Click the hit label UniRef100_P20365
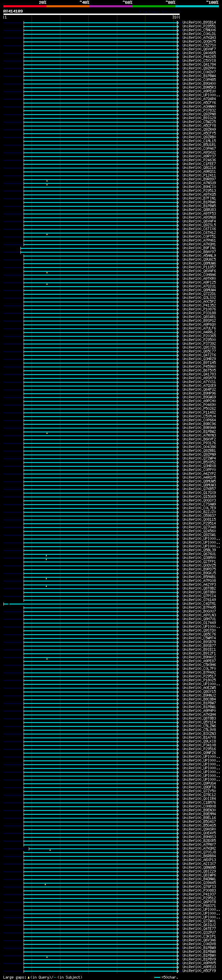222x980 pixels. [x=199, y=336]
